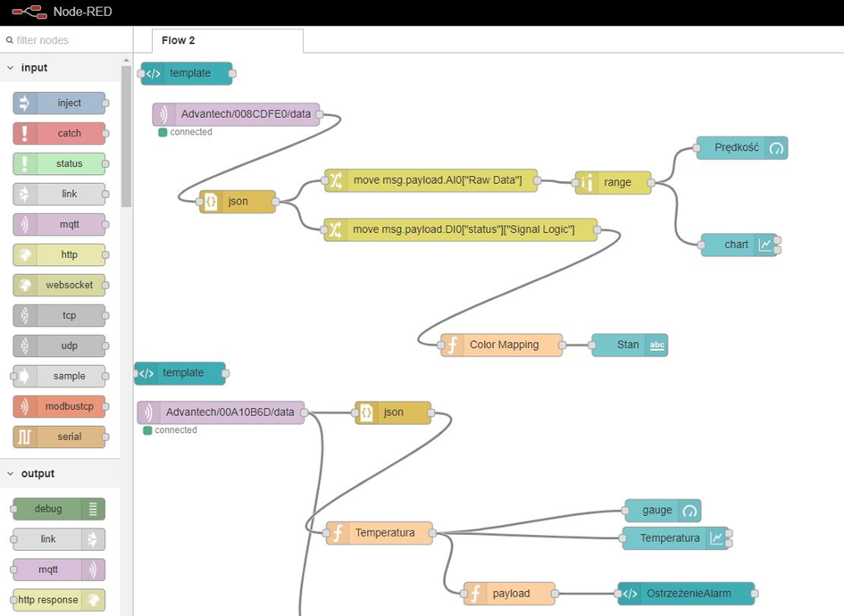Click the connected status under Advantech/00A10B6D/data
This screenshot has width=844, height=616.
coord(170,430)
